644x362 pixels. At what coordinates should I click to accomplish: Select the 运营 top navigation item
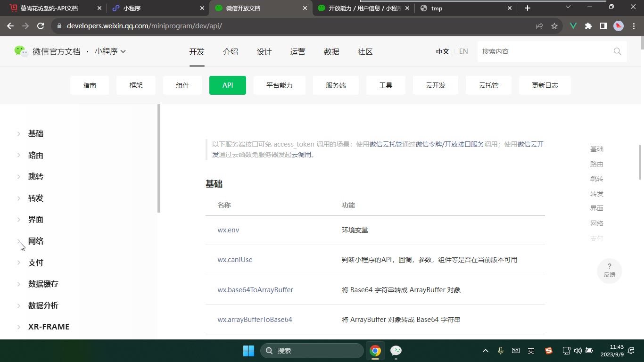click(x=298, y=51)
